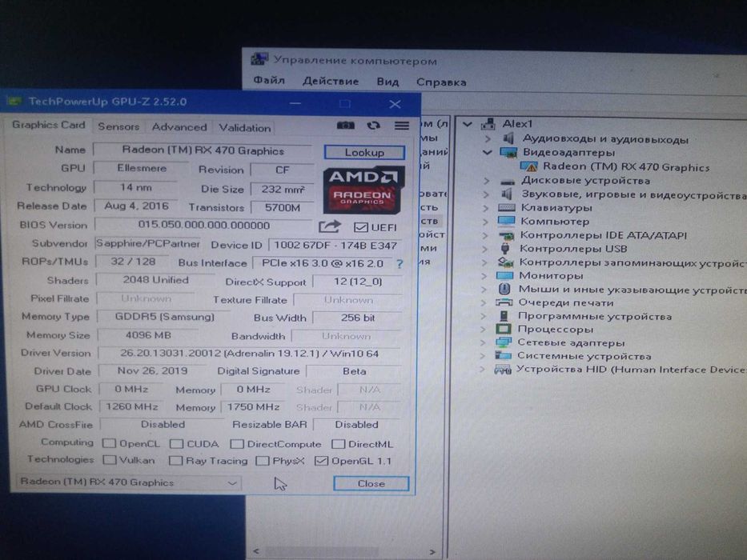Screen dimensions: 747x560
Task: Take a GPU-Z screenshot with camera icon
Action: pos(345,126)
